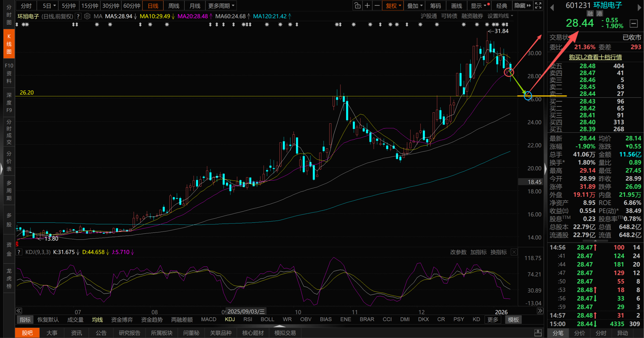The image size is (644, 338).
Task: Click the help question mark beside KDJ
Action: coord(19,252)
